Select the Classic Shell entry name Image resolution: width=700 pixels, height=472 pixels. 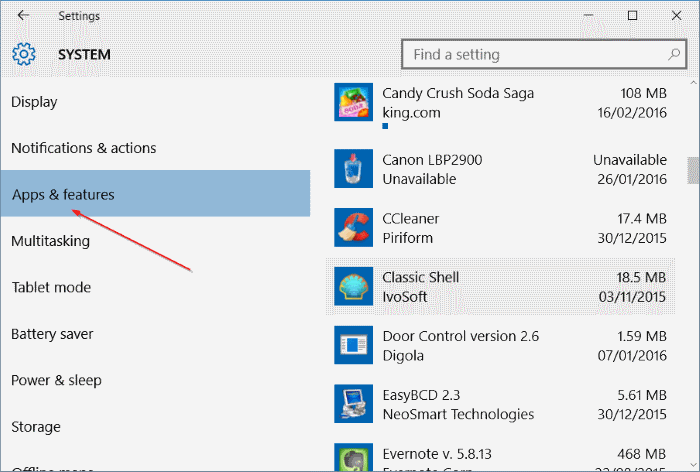click(421, 277)
